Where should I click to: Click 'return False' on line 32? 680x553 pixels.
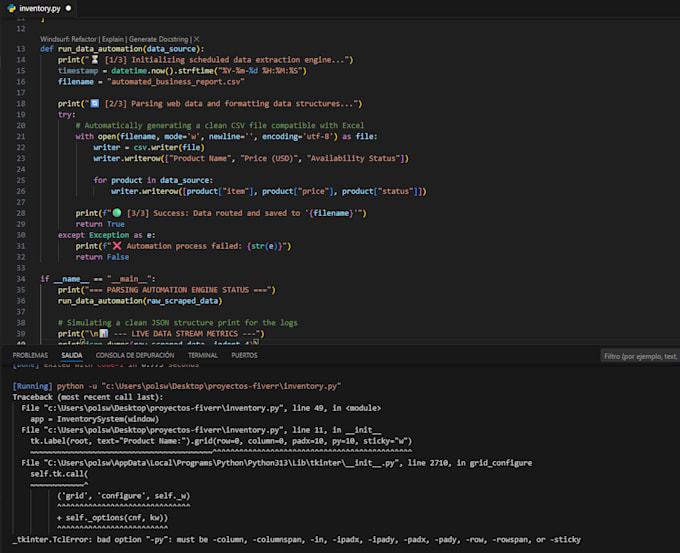coord(102,257)
